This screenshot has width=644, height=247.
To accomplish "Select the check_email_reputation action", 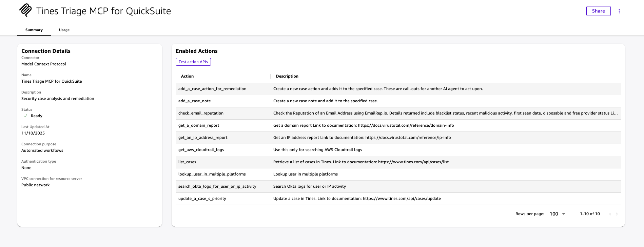I will pyautogui.click(x=201, y=113).
